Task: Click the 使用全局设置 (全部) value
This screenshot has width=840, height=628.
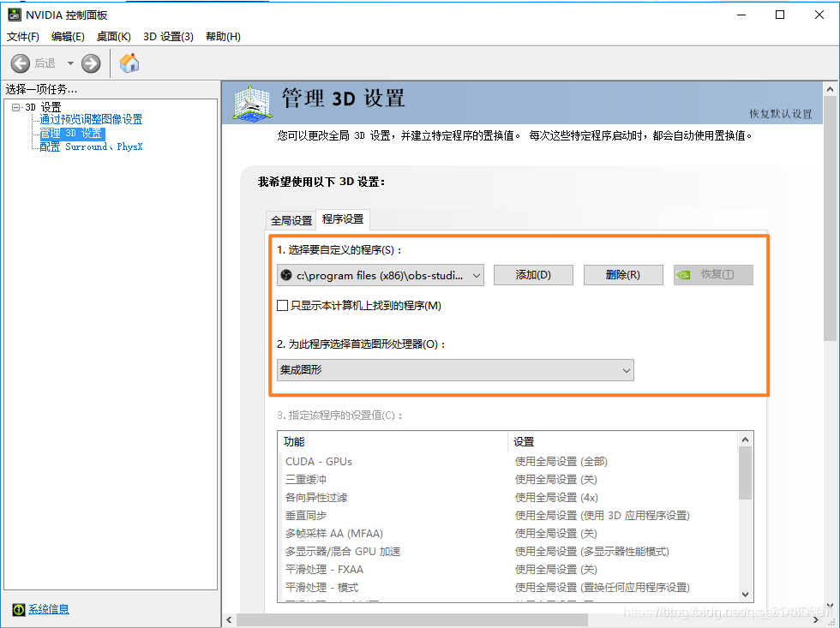Action: point(561,462)
